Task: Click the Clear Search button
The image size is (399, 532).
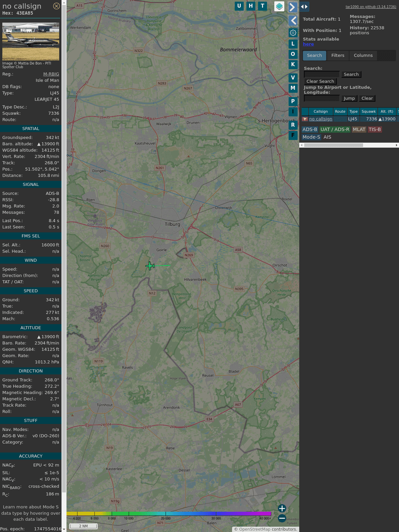Action: click(320, 81)
